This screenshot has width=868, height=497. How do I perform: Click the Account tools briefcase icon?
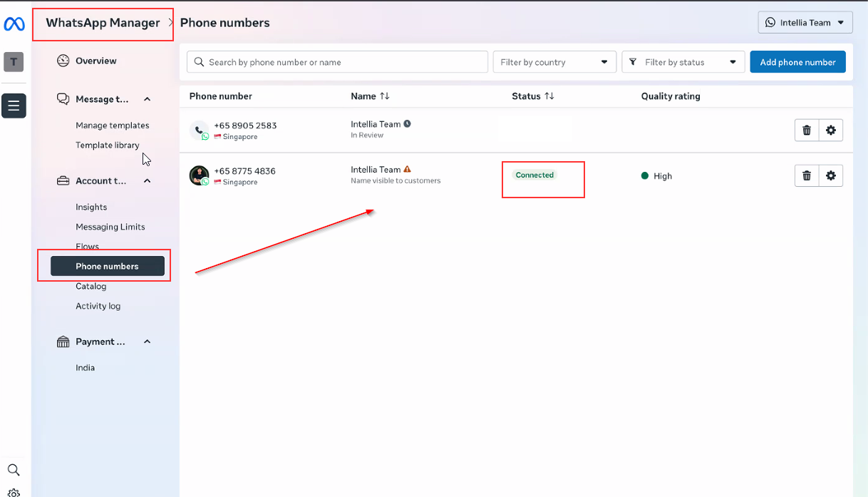(63, 180)
